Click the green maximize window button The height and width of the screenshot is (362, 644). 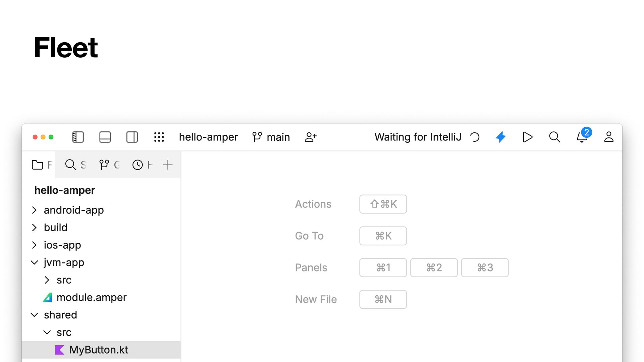click(x=51, y=137)
